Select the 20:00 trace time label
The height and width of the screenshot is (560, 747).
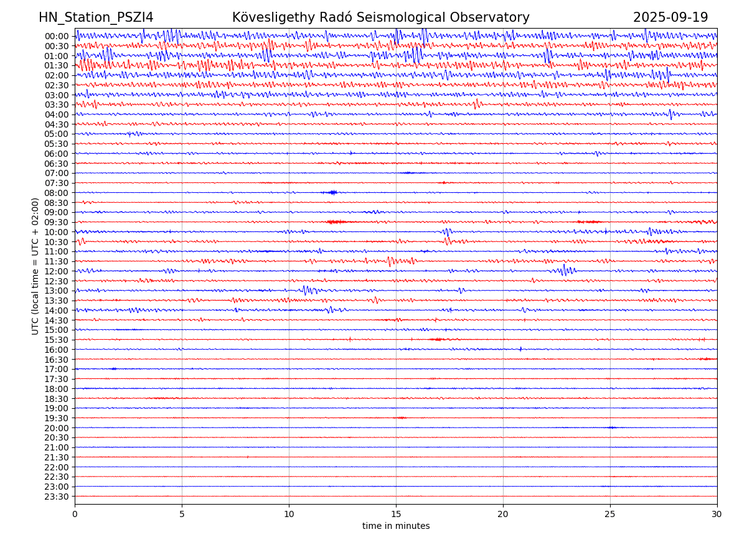pyautogui.click(x=57, y=428)
